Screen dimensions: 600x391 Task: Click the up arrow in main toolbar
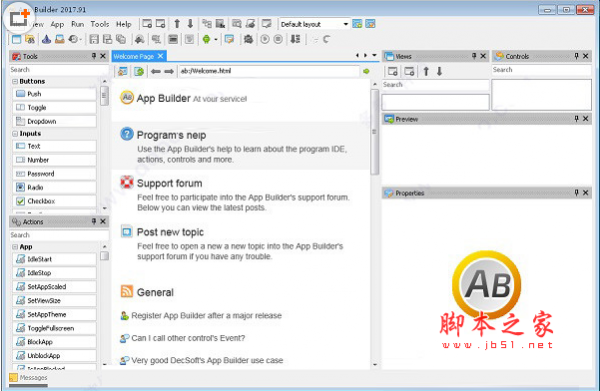[x=177, y=24]
